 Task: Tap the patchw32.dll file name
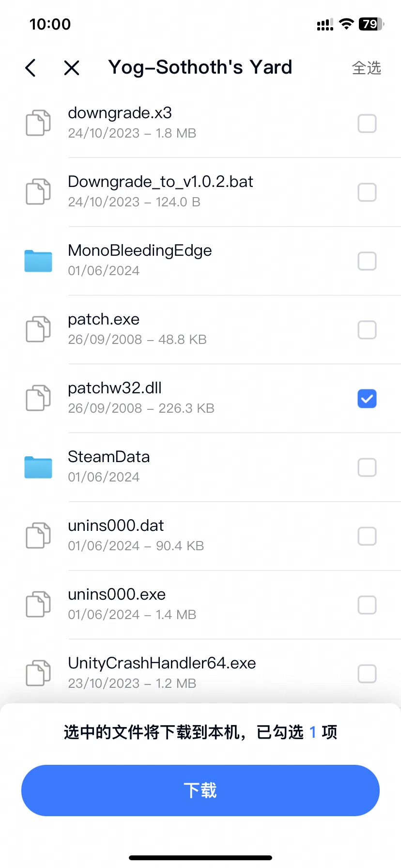115,388
